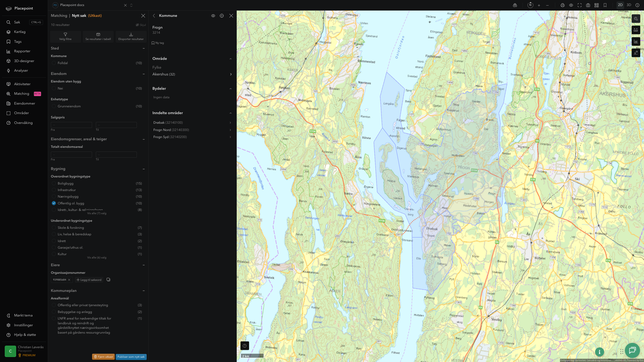Open map bookmarks icon in top toolbar
644x362 pixels.
605,5
